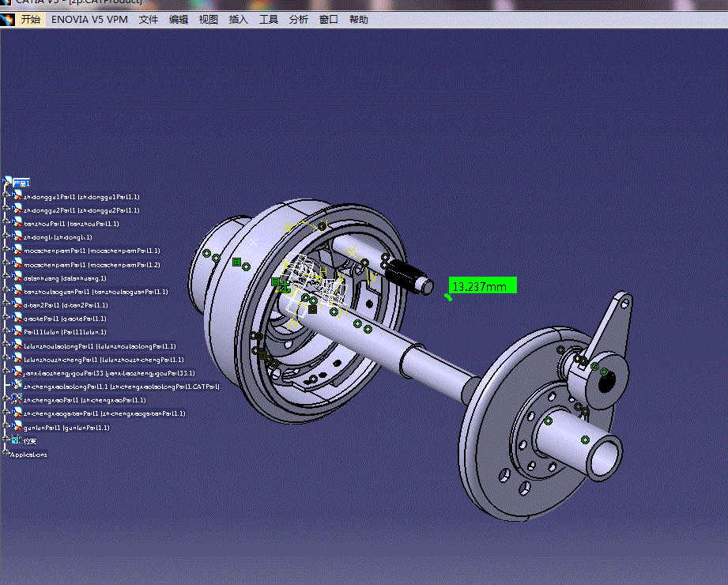Click the part icon of tulunzhoutaotongPart1
The width and height of the screenshot is (728, 585).
click(x=17, y=345)
